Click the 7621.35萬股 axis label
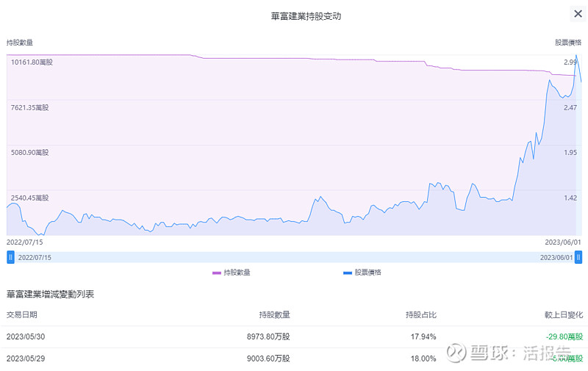The height and width of the screenshot is (371, 588). click(29, 107)
